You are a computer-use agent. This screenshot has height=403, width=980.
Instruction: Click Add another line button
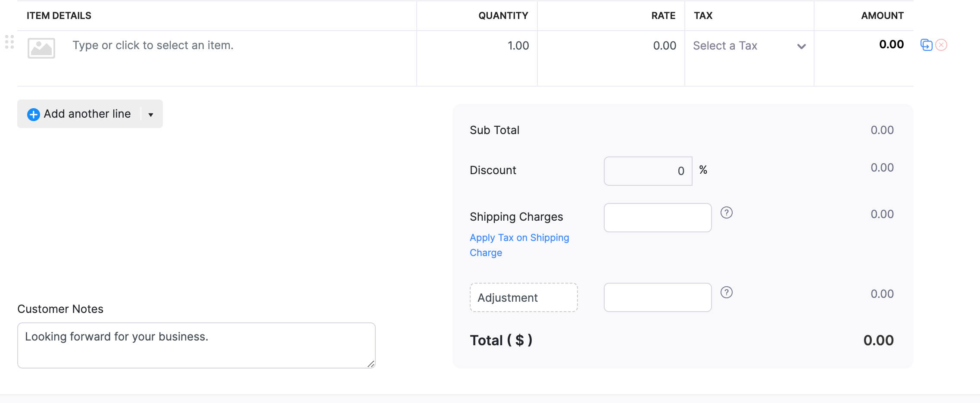point(87,114)
